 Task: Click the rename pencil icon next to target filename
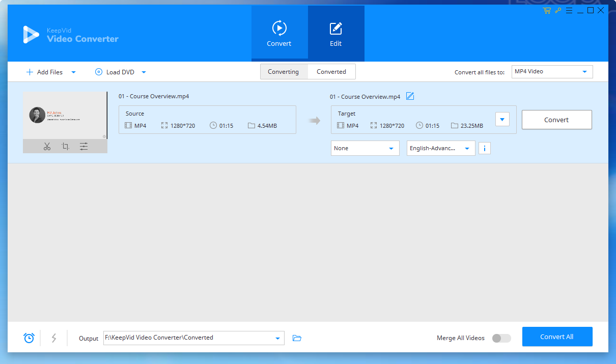[410, 96]
